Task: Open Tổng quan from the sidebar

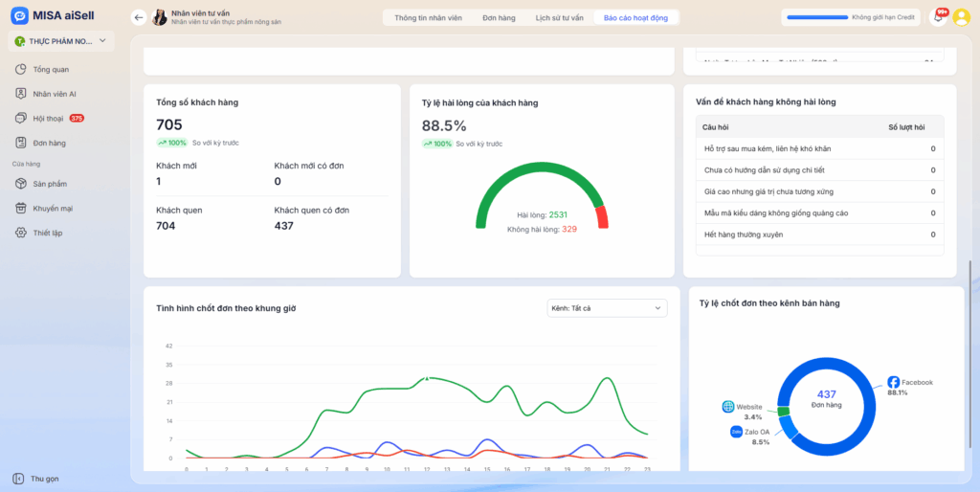Action: [x=51, y=70]
